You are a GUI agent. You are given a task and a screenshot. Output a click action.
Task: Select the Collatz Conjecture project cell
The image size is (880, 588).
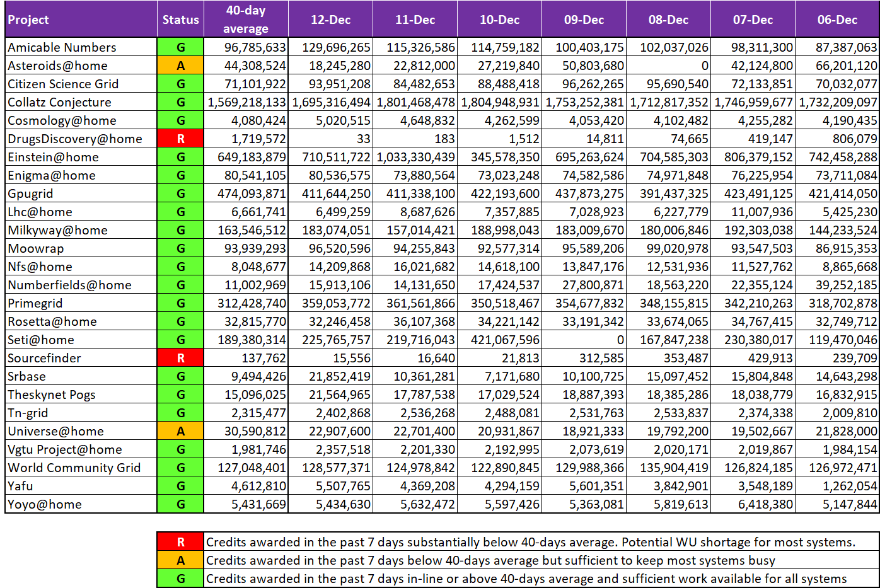[81, 102]
